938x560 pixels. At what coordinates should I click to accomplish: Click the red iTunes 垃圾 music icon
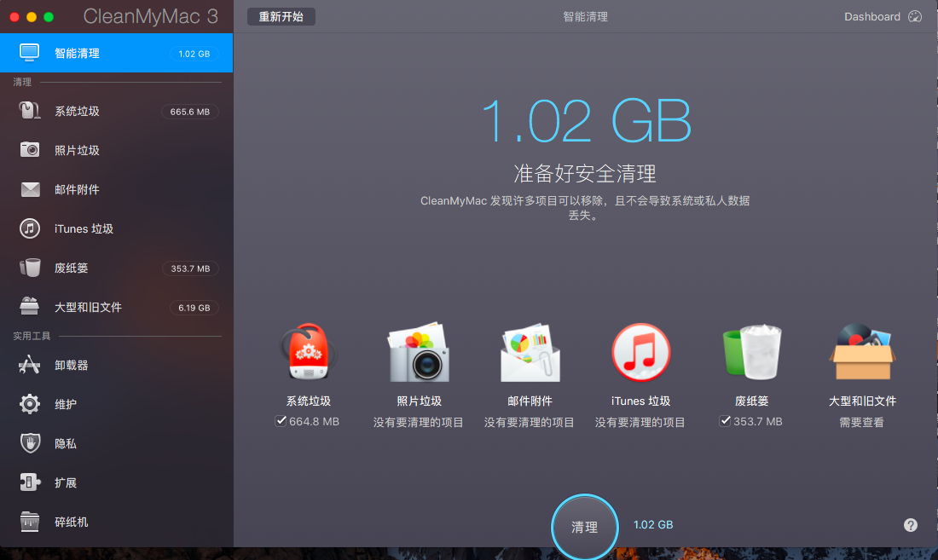pyautogui.click(x=640, y=352)
